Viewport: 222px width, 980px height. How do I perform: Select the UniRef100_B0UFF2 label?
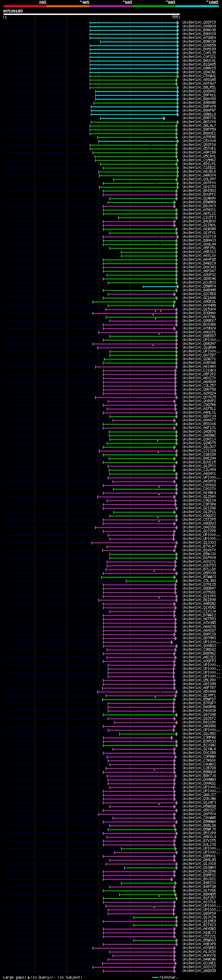199,194
